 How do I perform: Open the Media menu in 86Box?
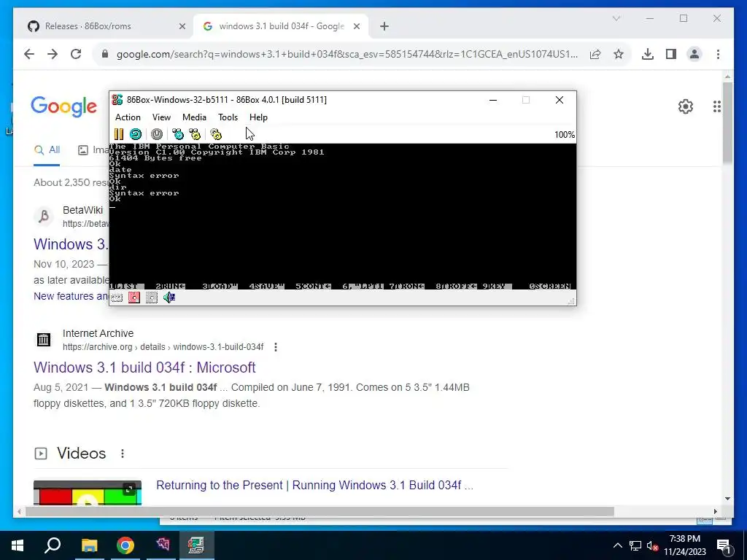(x=194, y=117)
